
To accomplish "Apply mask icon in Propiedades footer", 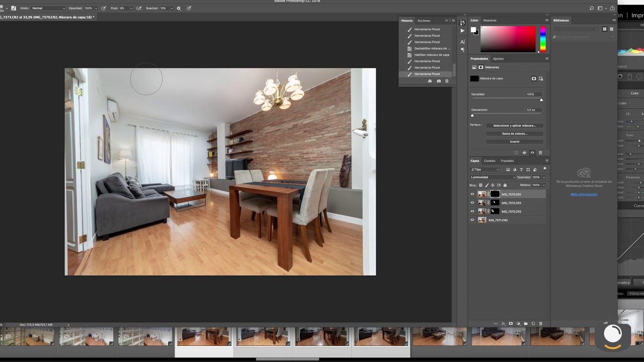I will pos(524,152).
